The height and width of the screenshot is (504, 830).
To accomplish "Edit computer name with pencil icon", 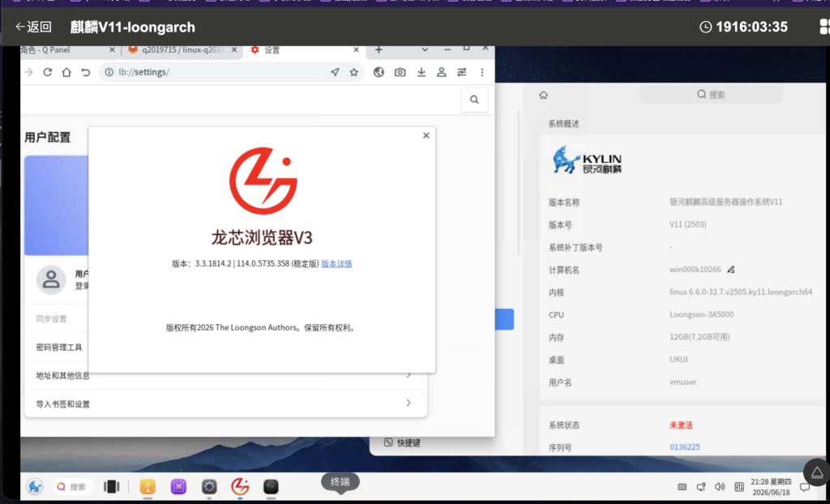I will (x=731, y=270).
